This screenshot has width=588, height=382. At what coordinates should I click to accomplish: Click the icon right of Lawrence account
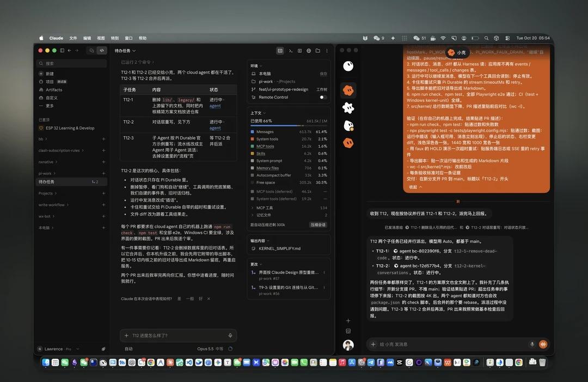[103, 349]
